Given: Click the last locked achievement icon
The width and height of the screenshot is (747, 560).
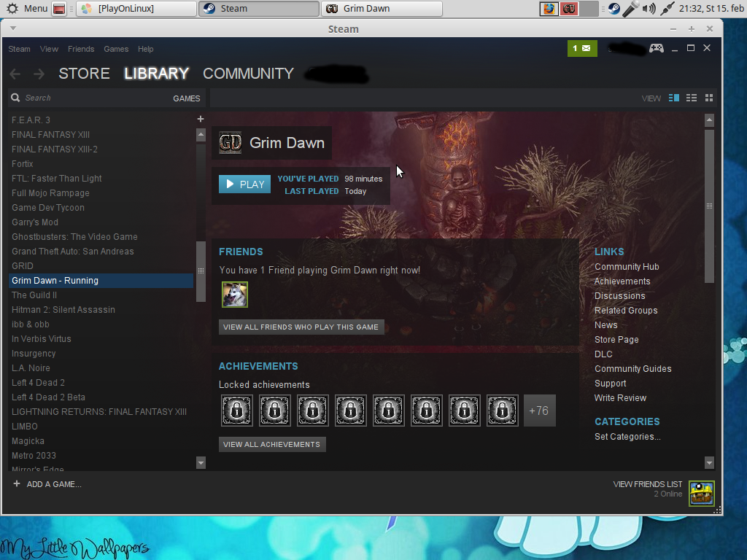Looking at the screenshot, I should pyautogui.click(x=502, y=411).
